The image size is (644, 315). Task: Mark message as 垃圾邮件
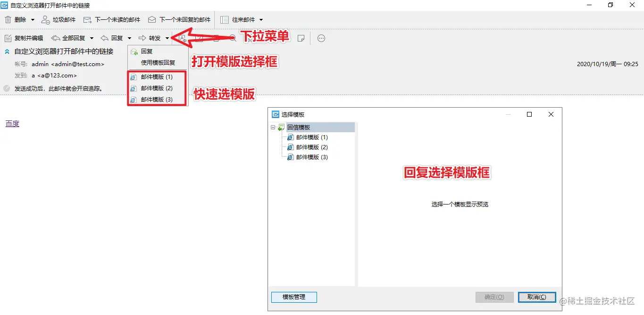(x=59, y=20)
